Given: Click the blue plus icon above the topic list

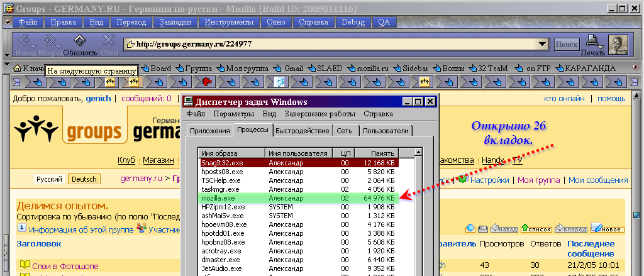Looking at the screenshot, I should pyautogui.click(x=470, y=228).
